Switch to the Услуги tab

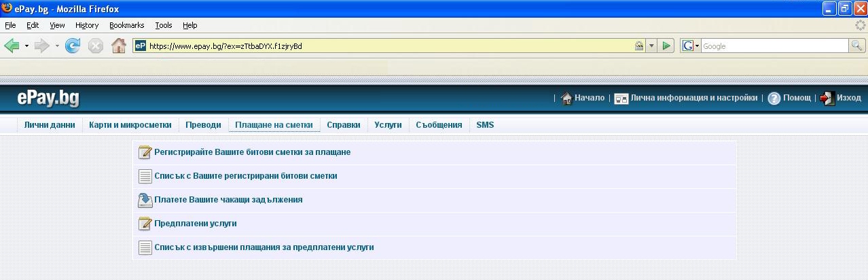388,125
